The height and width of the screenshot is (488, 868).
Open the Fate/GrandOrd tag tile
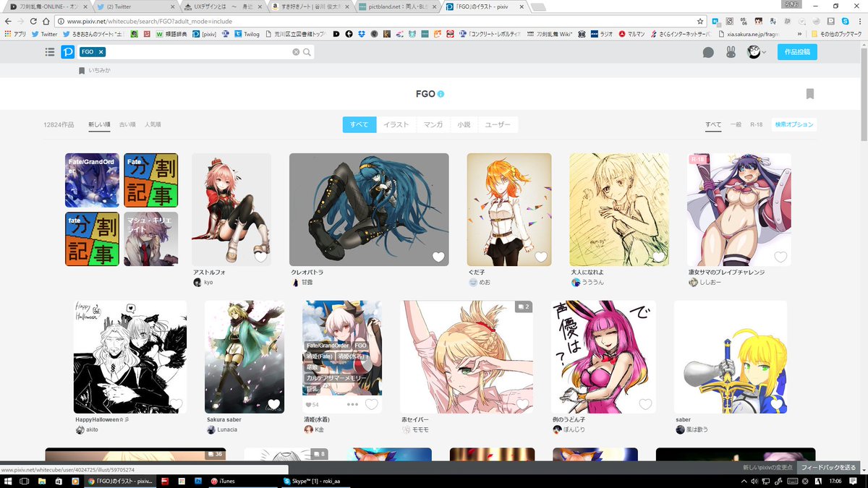click(92, 180)
